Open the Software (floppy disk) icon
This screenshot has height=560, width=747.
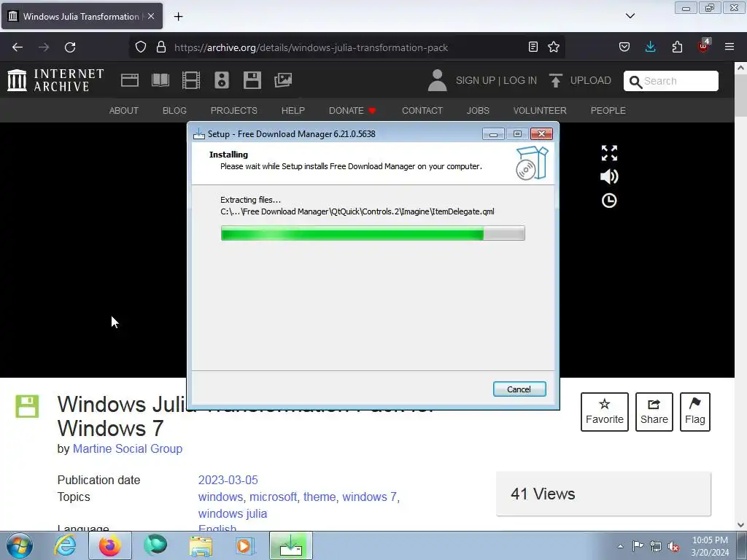pyautogui.click(x=252, y=80)
